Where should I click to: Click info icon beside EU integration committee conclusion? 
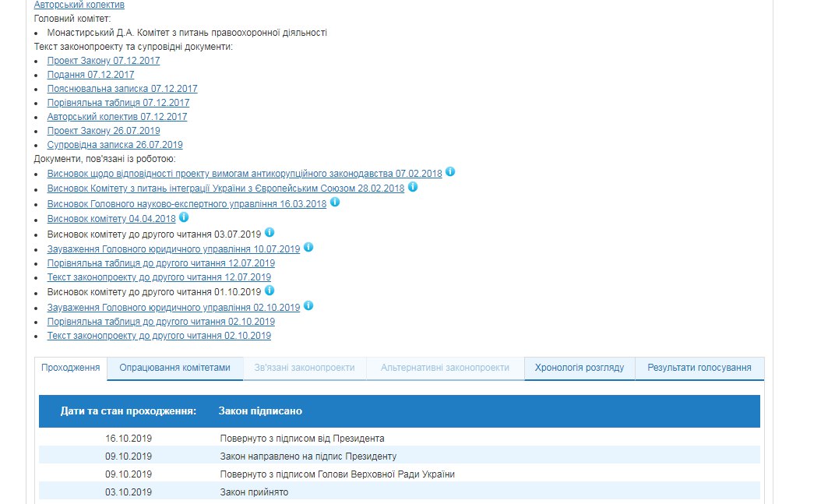413,188
